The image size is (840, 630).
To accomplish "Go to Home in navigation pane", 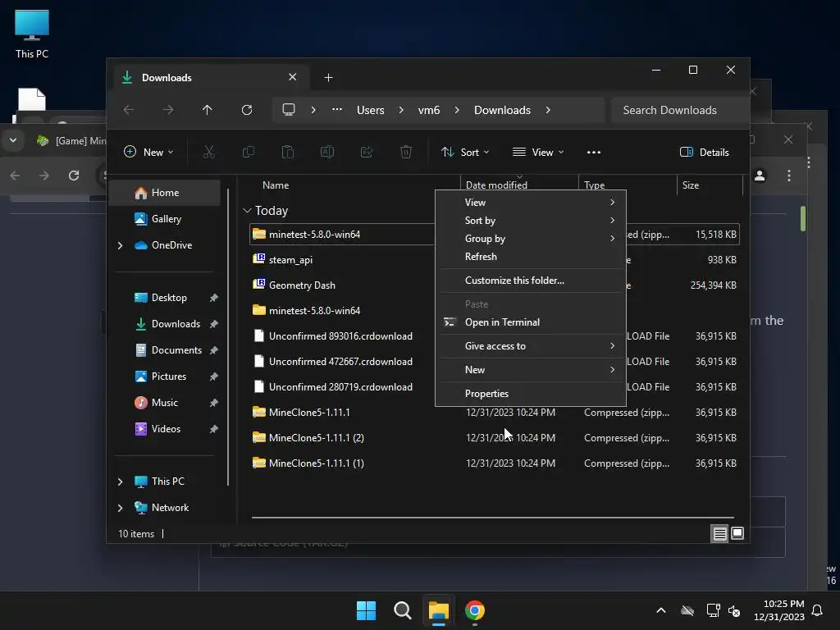I will pyautogui.click(x=164, y=193).
